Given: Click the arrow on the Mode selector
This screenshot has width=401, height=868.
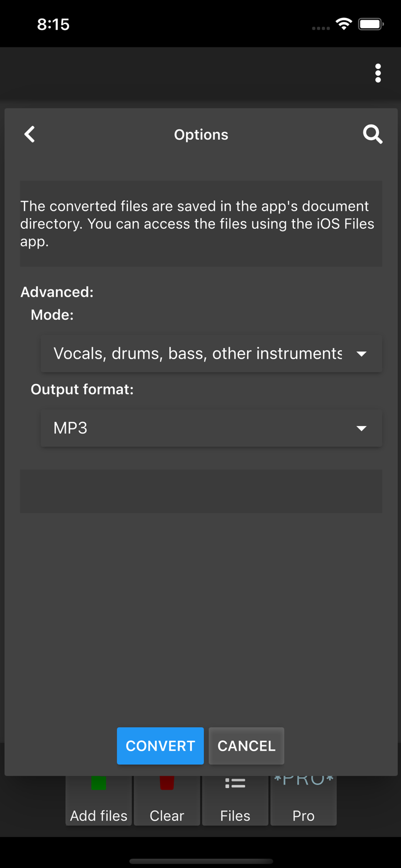Looking at the screenshot, I should coord(361,354).
